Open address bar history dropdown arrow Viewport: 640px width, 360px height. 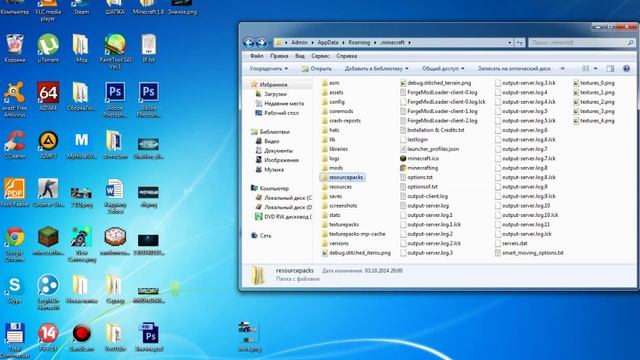point(509,42)
